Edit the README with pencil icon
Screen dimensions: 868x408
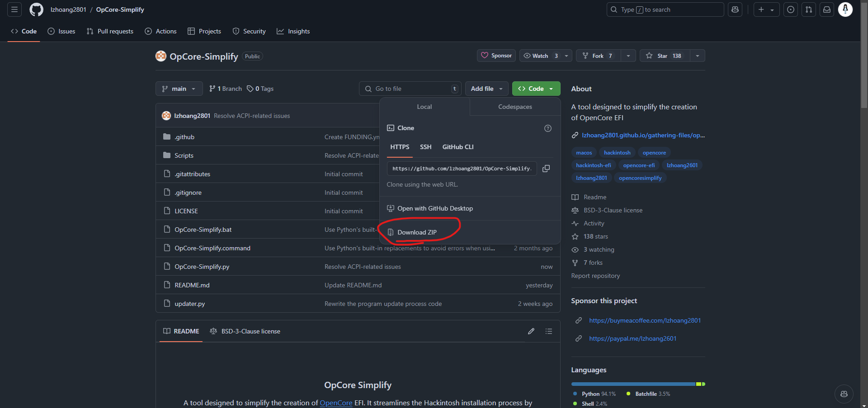pos(531,331)
